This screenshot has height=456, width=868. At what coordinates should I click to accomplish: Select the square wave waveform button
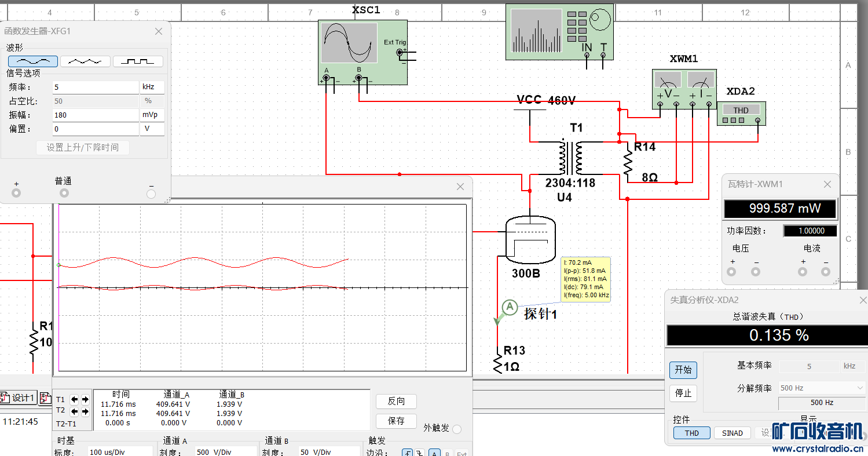(x=138, y=61)
